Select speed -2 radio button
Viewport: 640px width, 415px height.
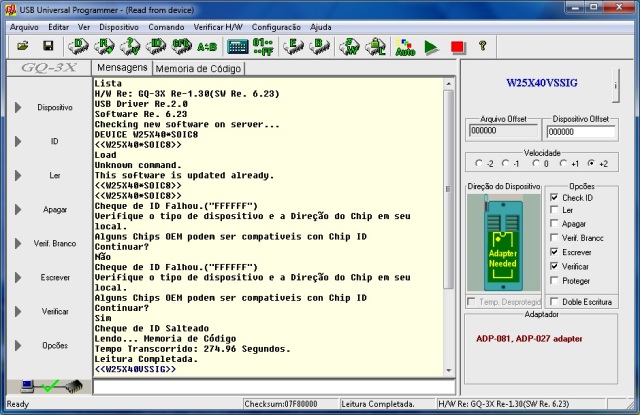click(479, 163)
